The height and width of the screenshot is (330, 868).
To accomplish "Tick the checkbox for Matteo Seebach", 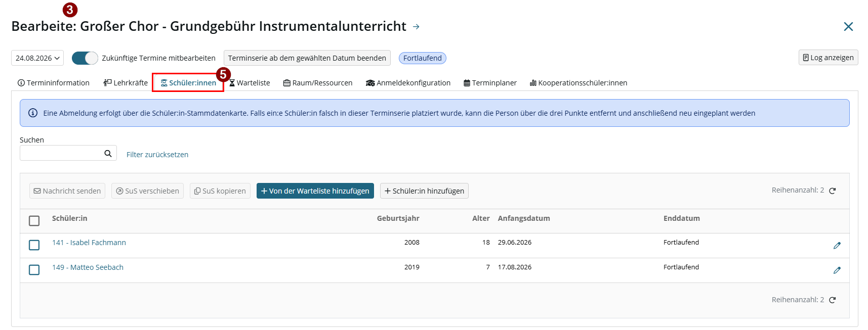I will tap(34, 270).
